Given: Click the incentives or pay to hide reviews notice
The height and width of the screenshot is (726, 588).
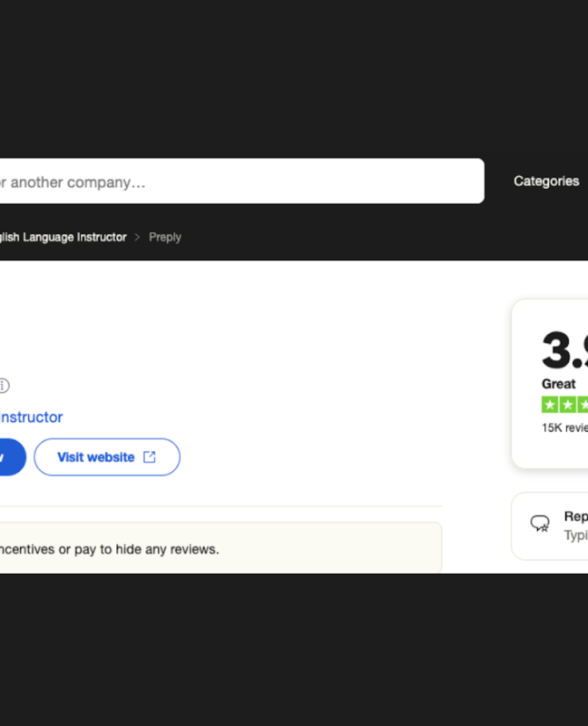Looking at the screenshot, I should 220,548.
